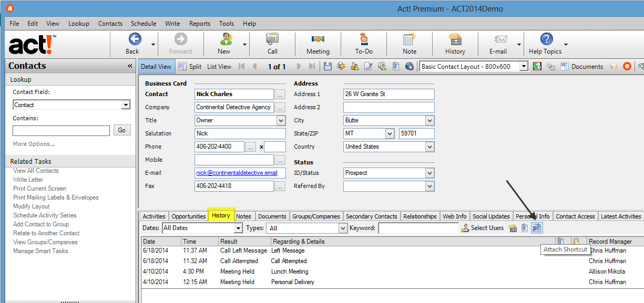Create a To-Do from the toolbar
Image resolution: width=644 pixels, height=303 pixels.
tap(363, 43)
